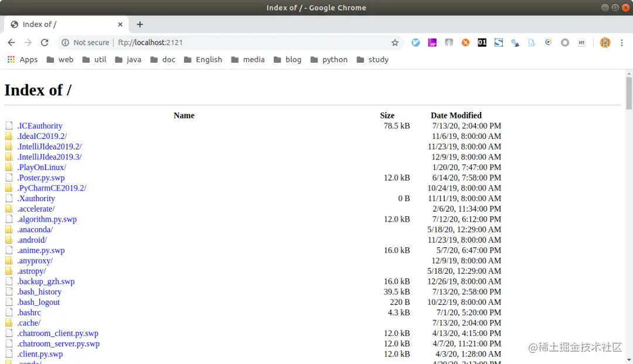Open the .client.py.swp file
The image size is (633, 364).
point(40,354)
